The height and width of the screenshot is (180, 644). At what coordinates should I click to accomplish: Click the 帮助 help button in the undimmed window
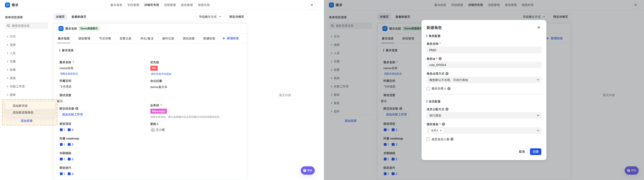point(308,170)
